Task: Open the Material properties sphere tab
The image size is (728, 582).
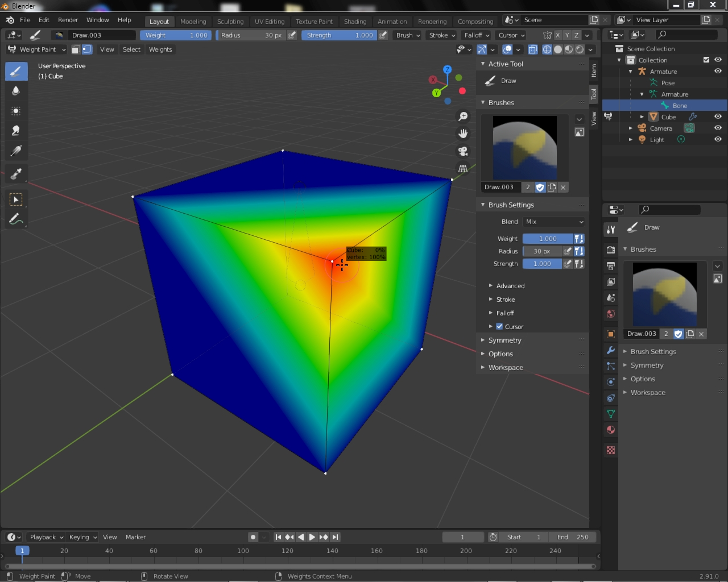Action: [611, 430]
